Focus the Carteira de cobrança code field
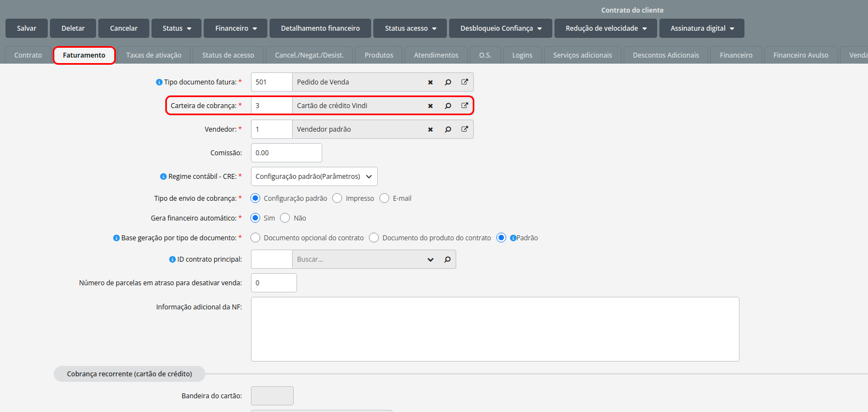Screen dimensions: 868x412 click(271, 106)
